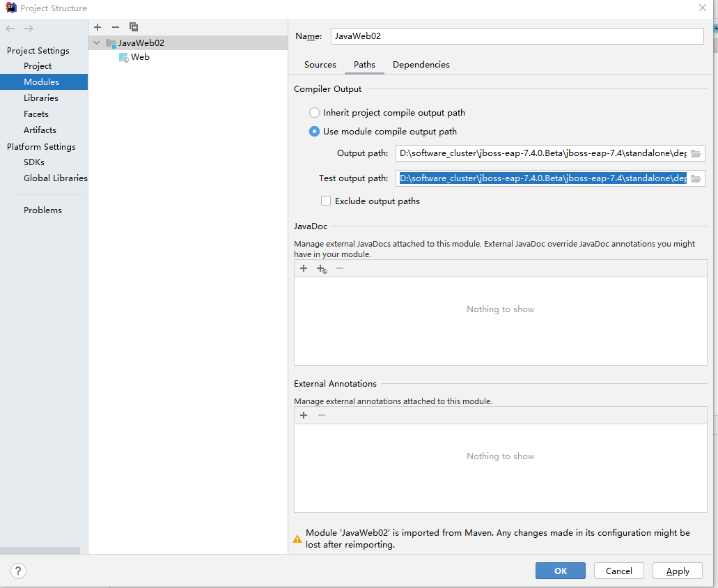
Task: Add external annotation plus icon
Action: click(304, 415)
